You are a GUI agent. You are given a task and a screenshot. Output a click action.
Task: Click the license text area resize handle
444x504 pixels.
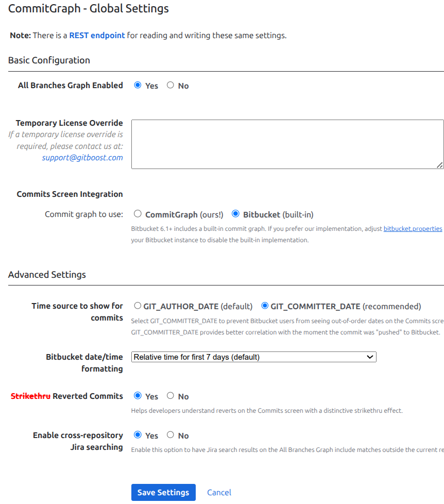click(439, 165)
